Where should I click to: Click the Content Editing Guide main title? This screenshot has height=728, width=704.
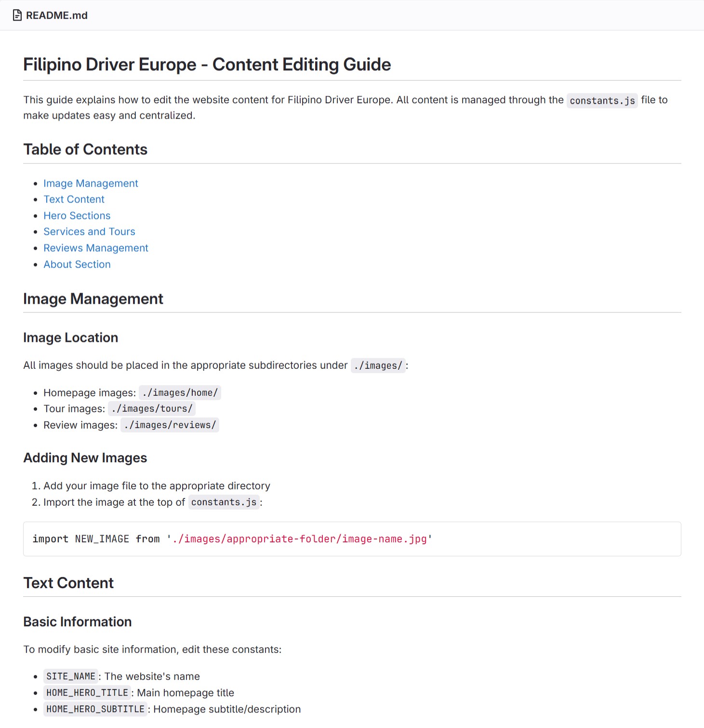[x=207, y=64]
